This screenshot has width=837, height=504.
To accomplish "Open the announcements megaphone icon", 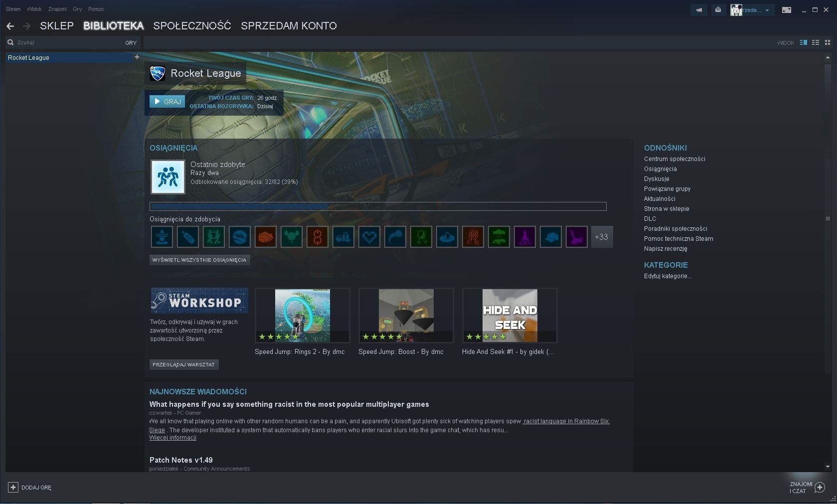I will click(x=699, y=9).
